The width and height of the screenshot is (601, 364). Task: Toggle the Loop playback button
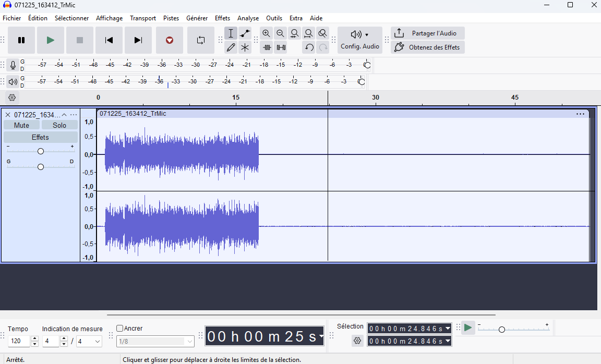tap(200, 40)
